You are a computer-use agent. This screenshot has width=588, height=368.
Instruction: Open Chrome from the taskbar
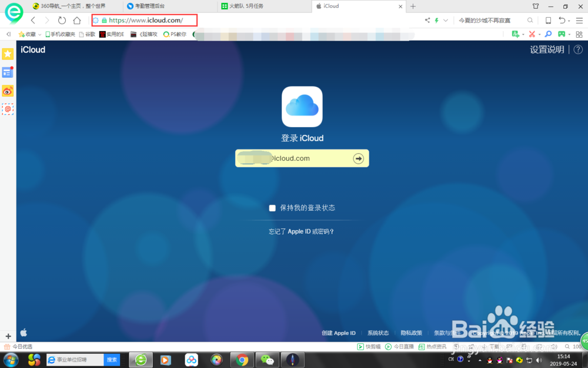point(242,360)
